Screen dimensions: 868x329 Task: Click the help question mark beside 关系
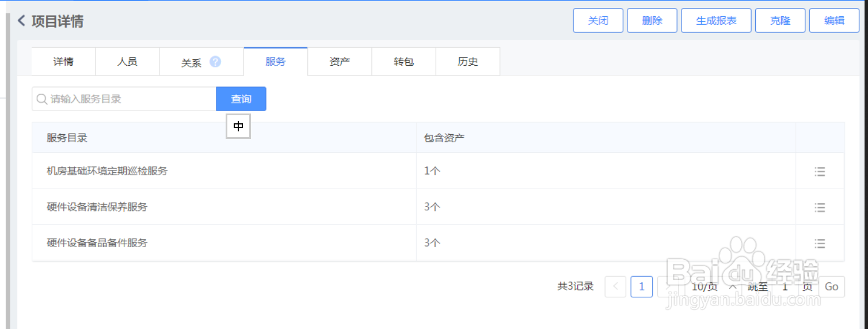(x=215, y=62)
